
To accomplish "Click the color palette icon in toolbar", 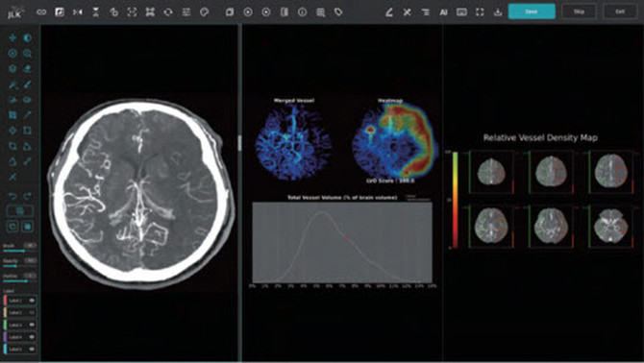I will click(x=204, y=12).
